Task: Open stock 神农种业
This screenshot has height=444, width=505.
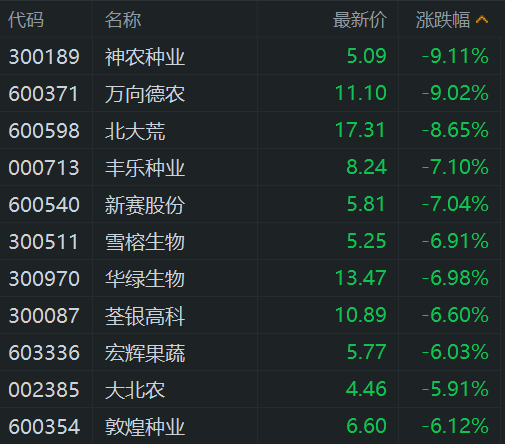Action: pos(145,57)
